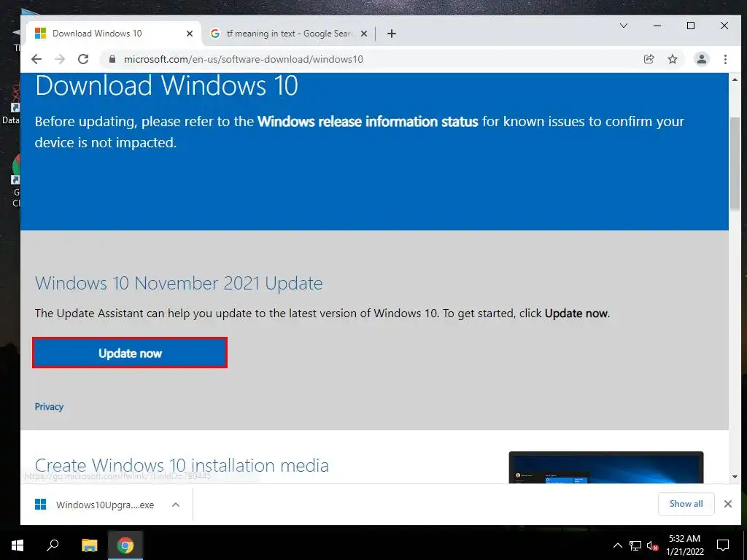747x560 pixels.
Task: Maximize the Chrome window
Action: pyautogui.click(x=691, y=26)
